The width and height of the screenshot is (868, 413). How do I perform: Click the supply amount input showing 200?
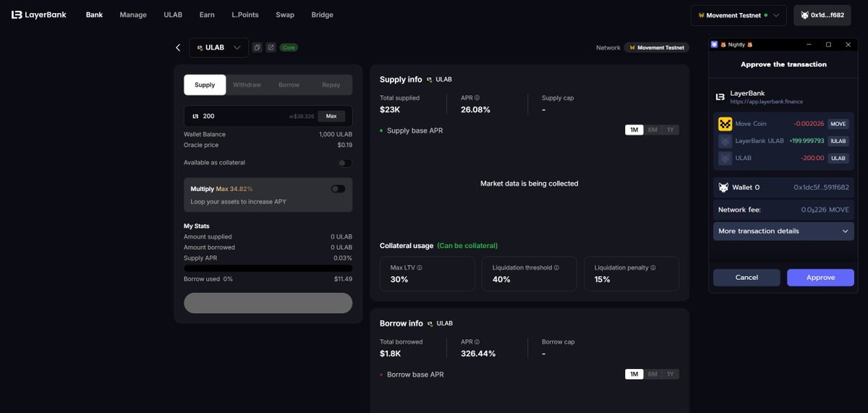(x=268, y=116)
